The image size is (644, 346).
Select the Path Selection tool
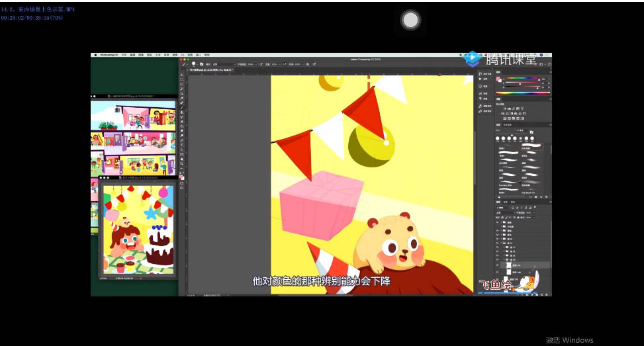(181, 150)
